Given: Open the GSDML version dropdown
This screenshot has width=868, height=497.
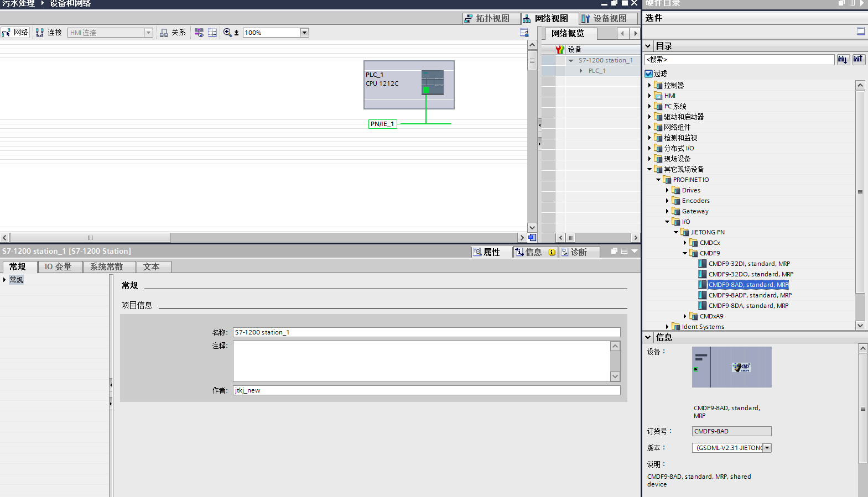Looking at the screenshot, I should click(767, 448).
